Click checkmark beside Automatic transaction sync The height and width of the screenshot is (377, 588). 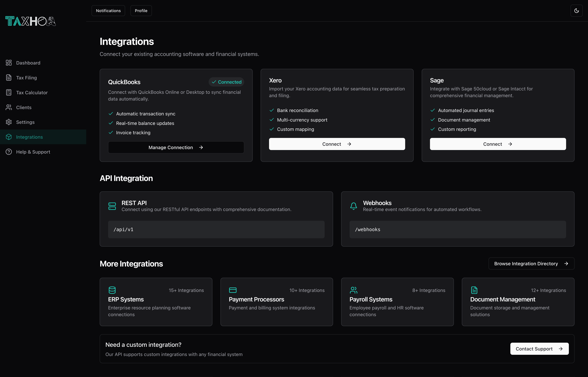click(111, 114)
